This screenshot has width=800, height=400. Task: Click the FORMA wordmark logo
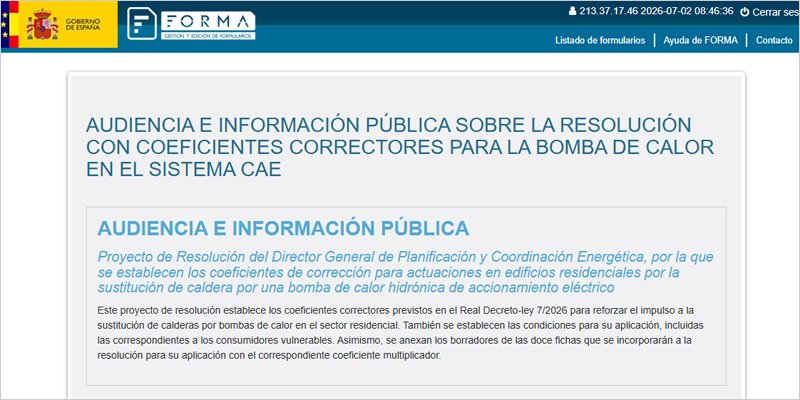pos(208,21)
